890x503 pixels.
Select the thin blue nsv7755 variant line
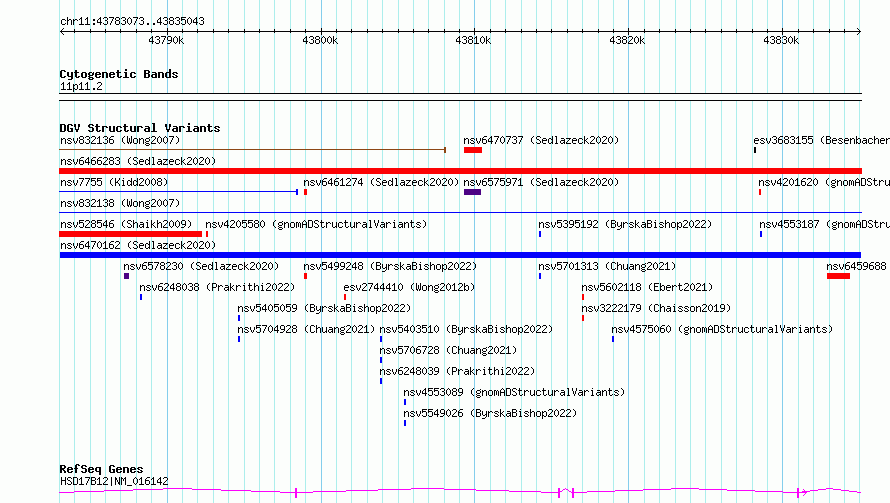(x=179, y=192)
